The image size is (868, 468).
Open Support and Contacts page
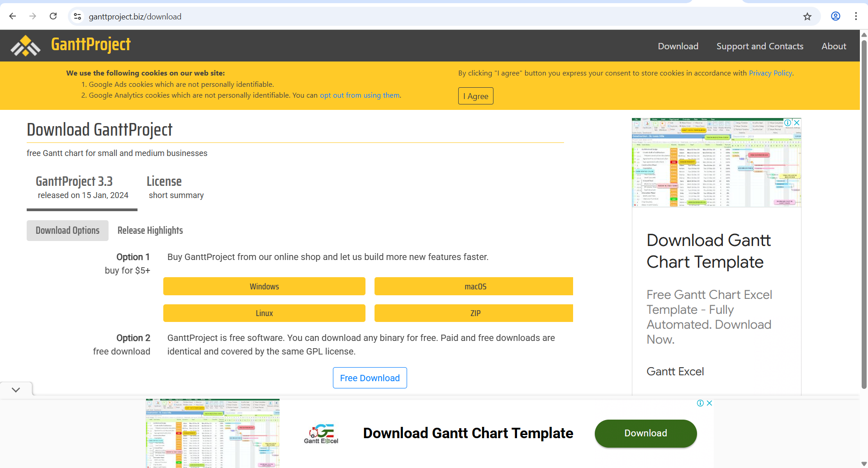click(760, 46)
